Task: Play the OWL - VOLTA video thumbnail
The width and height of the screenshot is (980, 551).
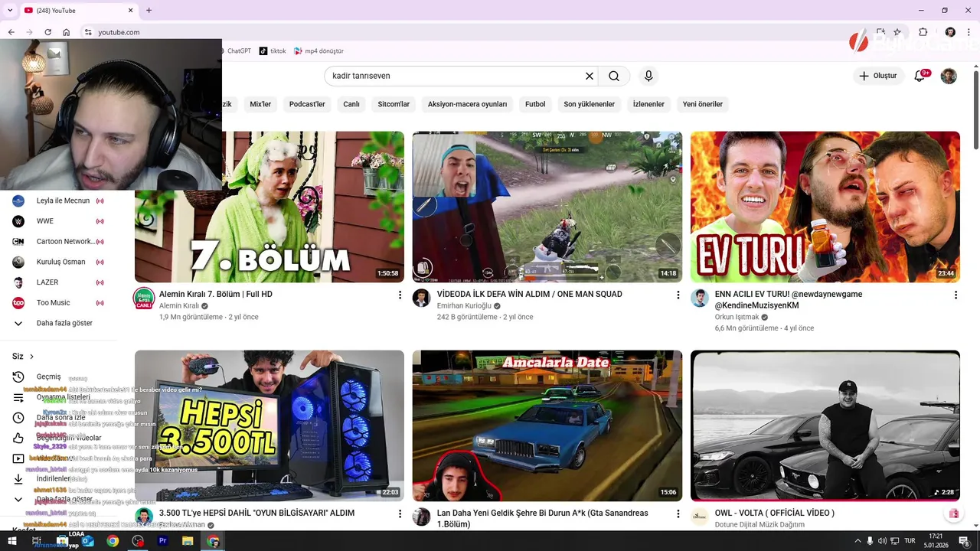Action: click(x=825, y=425)
